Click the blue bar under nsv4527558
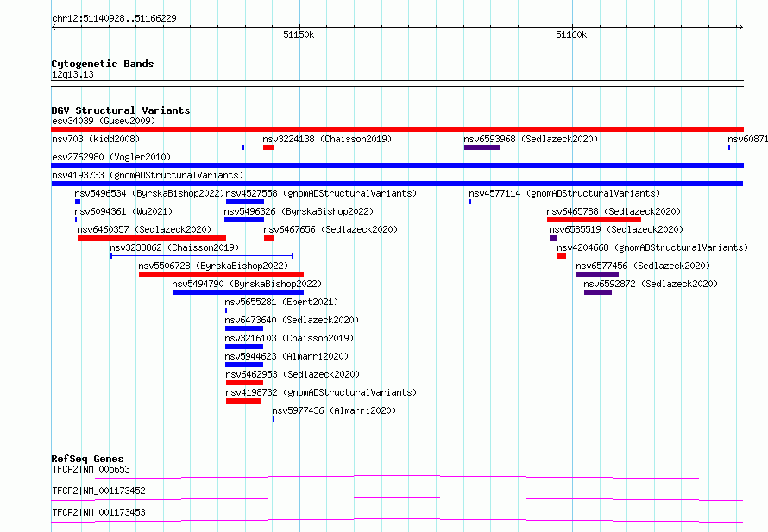The height and width of the screenshot is (532, 768). [x=245, y=202]
